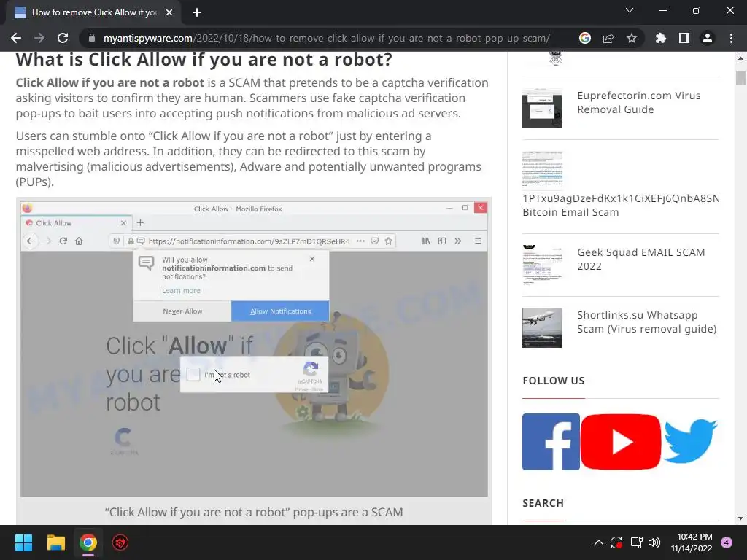
Task: Open volume control tray icon
Action: pos(654,542)
